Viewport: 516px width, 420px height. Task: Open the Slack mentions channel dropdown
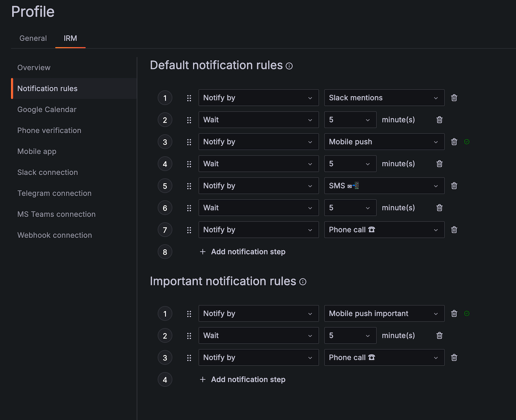coord(384,98)
